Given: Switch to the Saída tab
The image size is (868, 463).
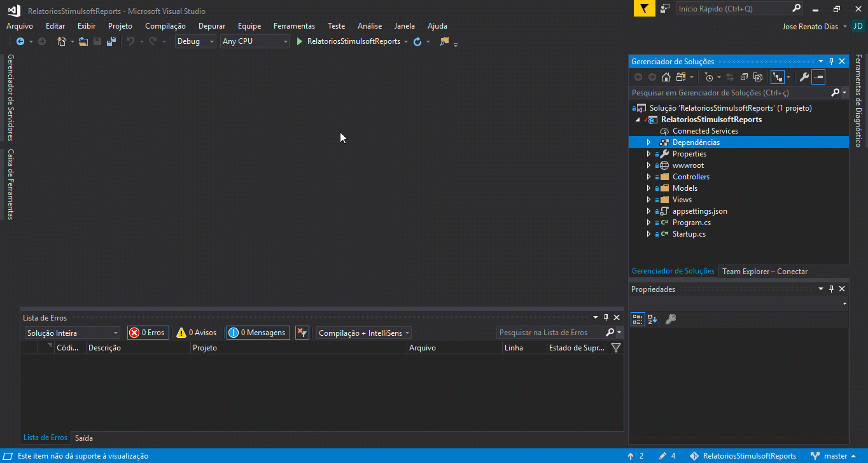Looking at the screenshot, I should tap(83, 438).
